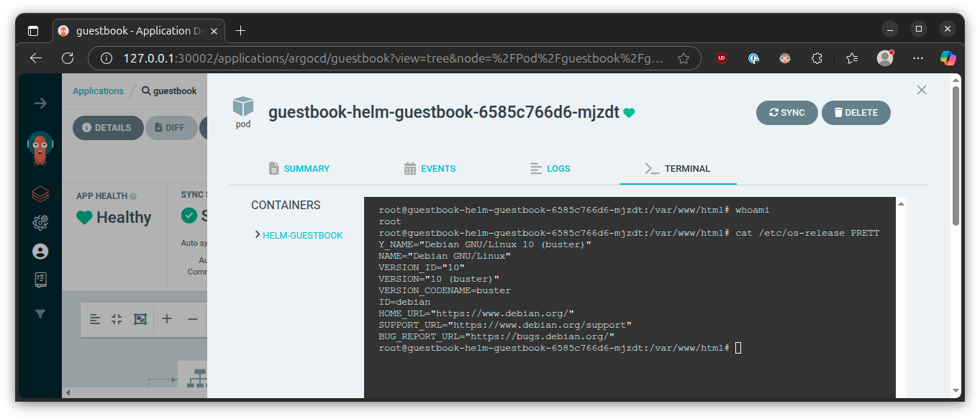
Task: Select the TERMINAL tab
Action: click(x=678, y=169)
